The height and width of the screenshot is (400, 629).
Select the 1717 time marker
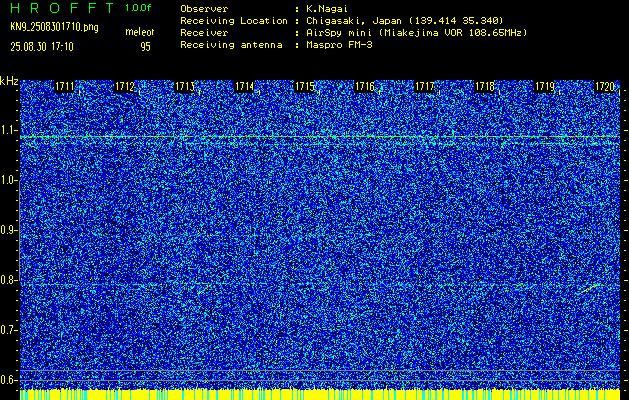[x=424, y=86]
